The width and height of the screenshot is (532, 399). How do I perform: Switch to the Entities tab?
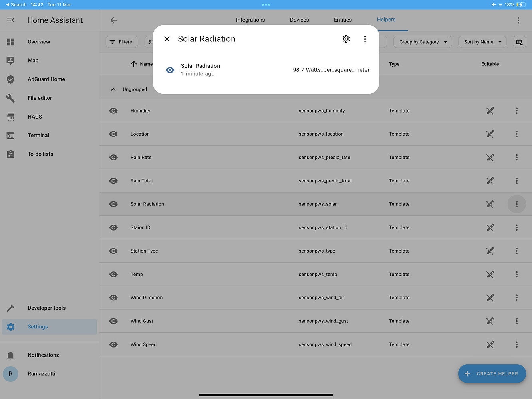(343, 20)
